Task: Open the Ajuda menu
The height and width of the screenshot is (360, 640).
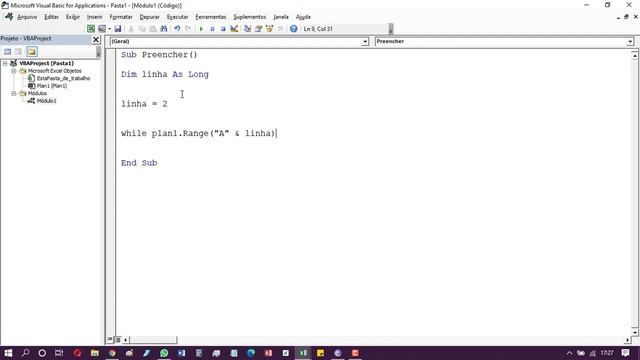Action: click(x=303, y=17)
